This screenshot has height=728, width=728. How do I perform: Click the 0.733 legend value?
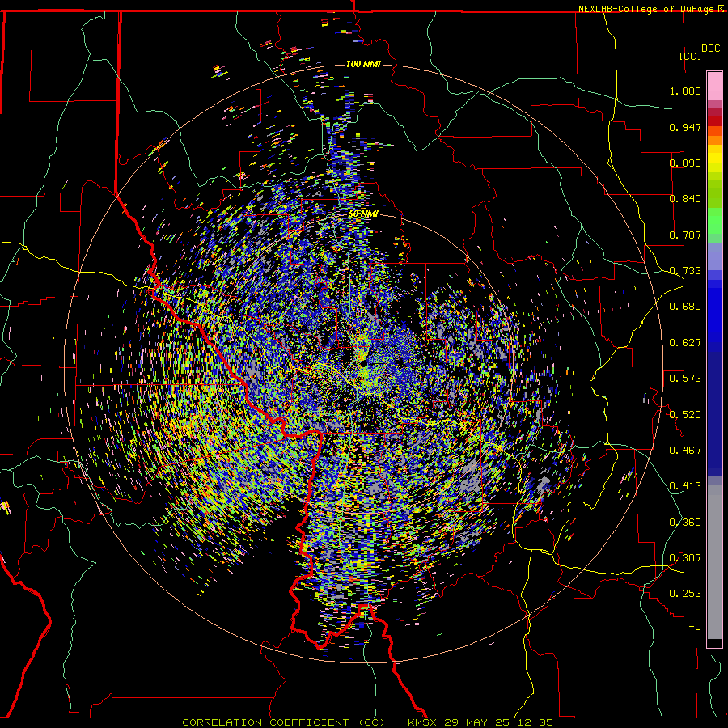[x=685, y=271]
